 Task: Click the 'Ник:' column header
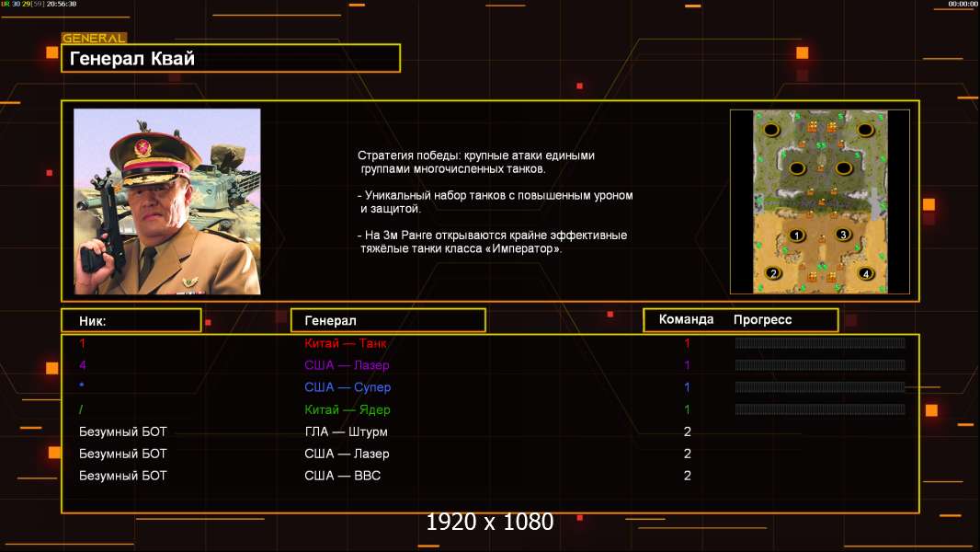(131, 320)
